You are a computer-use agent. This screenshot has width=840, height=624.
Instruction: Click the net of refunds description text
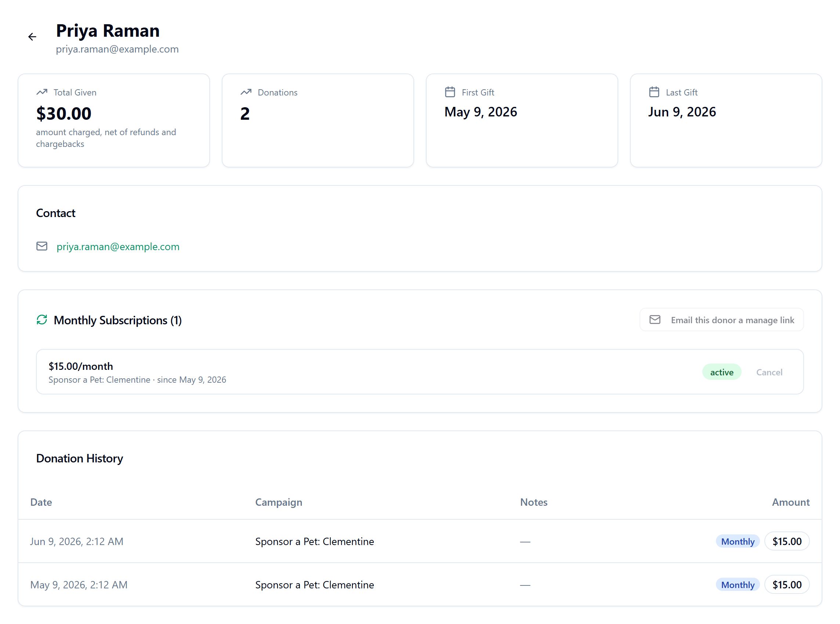(x=106, y=138)
